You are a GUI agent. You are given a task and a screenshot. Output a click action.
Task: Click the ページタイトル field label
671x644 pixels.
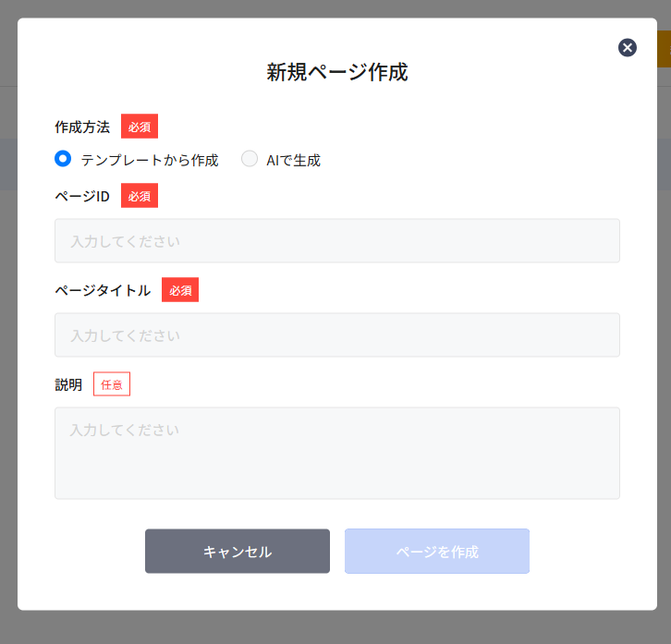(x=103, y=290)
